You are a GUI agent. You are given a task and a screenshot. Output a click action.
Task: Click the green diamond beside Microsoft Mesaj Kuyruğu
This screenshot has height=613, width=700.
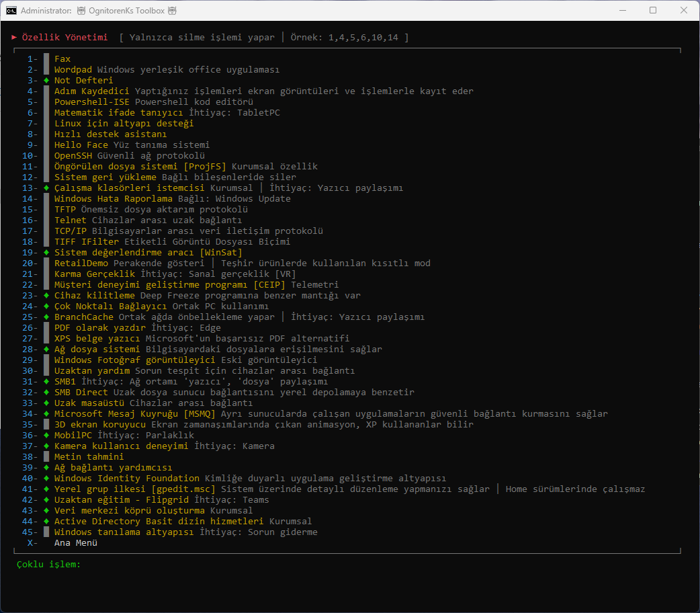[x=46, y=414]
